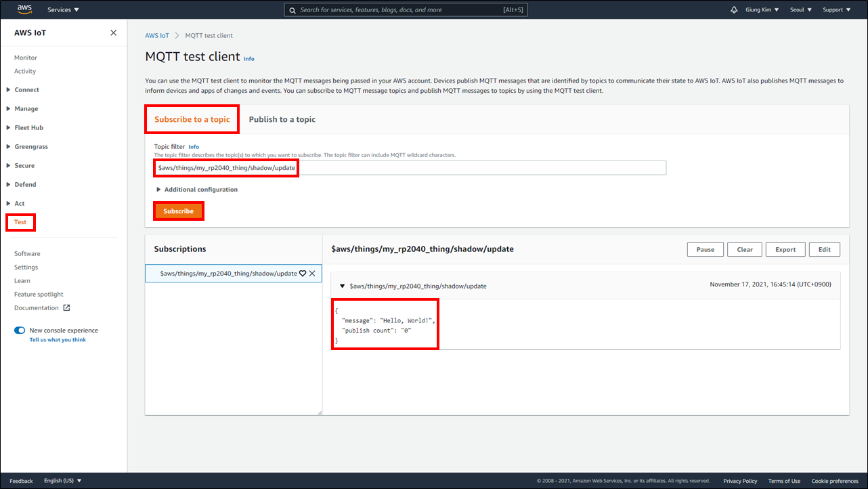Image resolution: width=868 pixels, height=489 pixels.
Task: Open Activity in the sidebar
Action: point(25,71)
